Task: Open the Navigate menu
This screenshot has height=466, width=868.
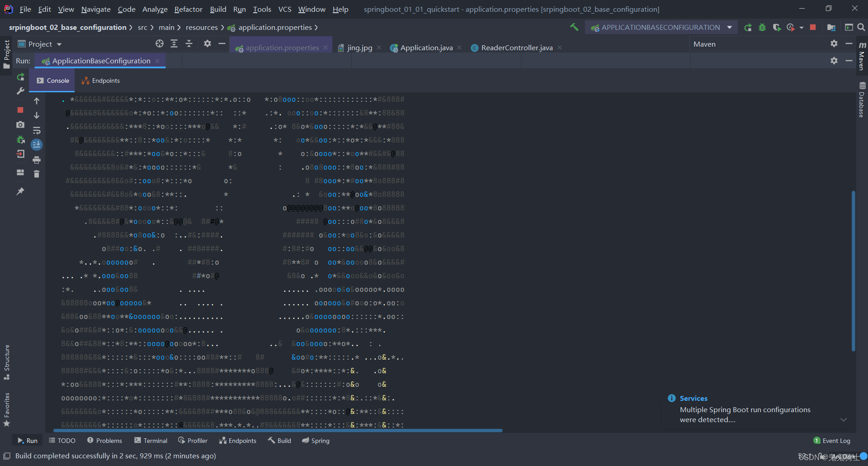Action: (x=96, y=9)
